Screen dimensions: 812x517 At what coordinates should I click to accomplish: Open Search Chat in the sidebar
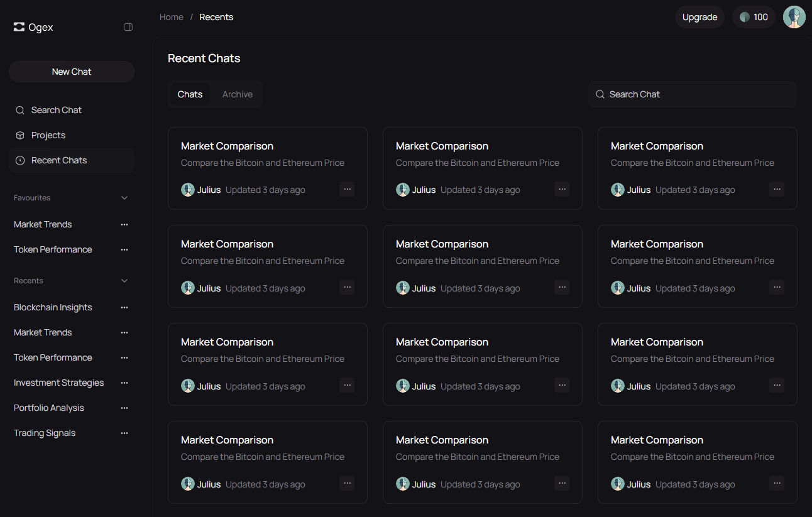coord(57,110)
